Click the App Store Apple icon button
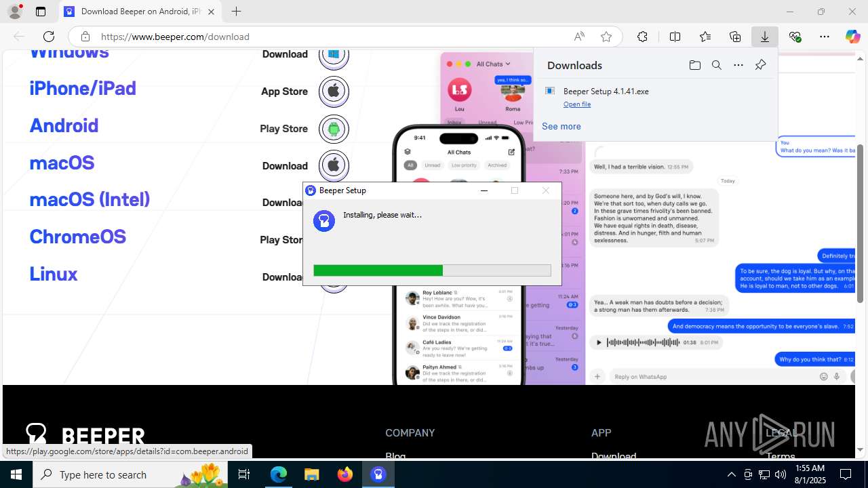Image resolution: width=868 pixels, height=488 pixels. pyautogui.click(x=334, y=91)
